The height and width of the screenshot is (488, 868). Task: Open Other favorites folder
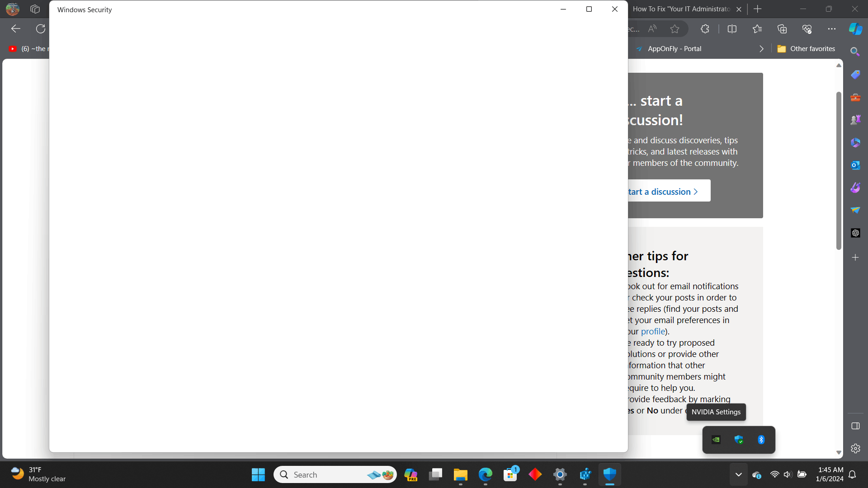806,49
